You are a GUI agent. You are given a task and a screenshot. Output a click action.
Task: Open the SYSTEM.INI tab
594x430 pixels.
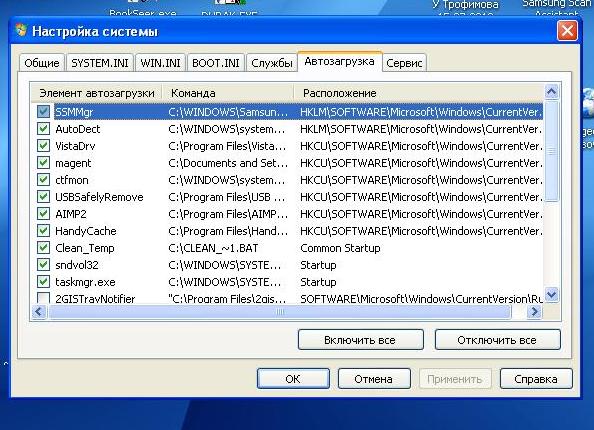tap(100, 63)
